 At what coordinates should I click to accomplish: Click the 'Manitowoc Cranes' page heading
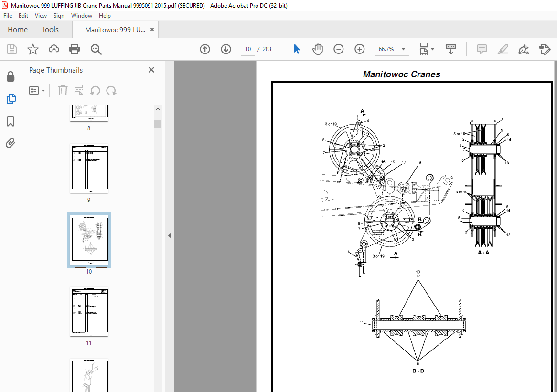click(401, 74)
